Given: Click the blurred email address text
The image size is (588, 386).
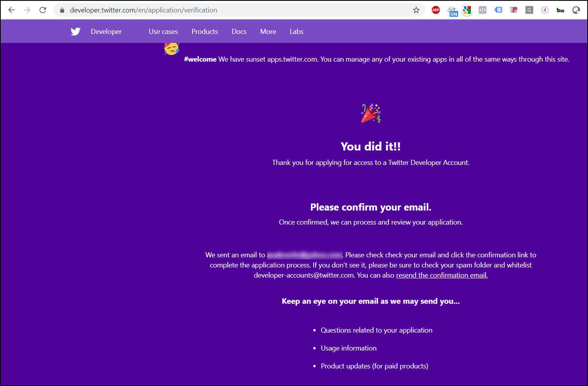Looking at the screenshot, I should [x=305, y=255].
